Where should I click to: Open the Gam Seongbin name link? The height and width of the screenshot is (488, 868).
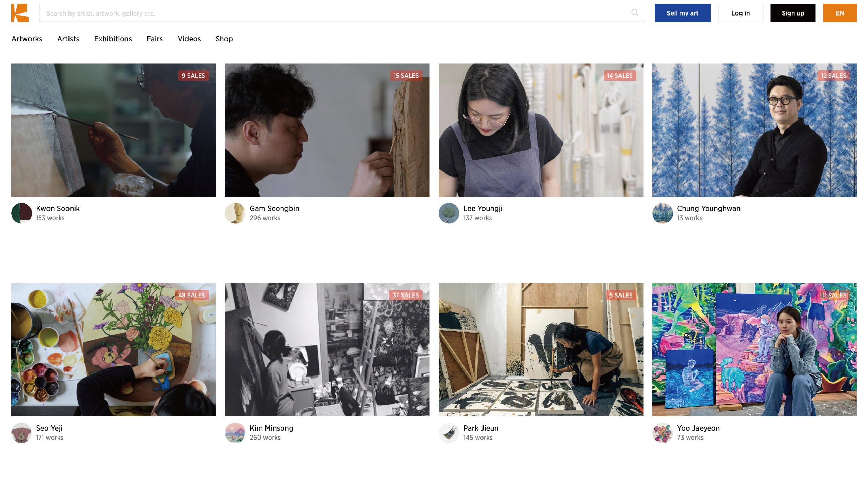pos(274,208)
